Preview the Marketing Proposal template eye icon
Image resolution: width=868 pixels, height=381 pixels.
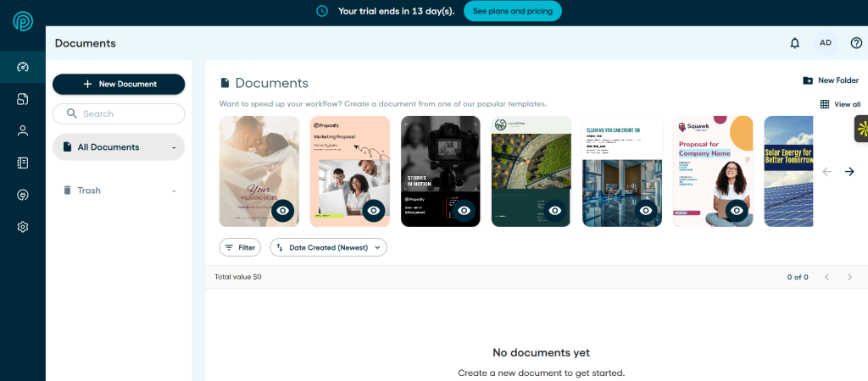coord(374,211)
